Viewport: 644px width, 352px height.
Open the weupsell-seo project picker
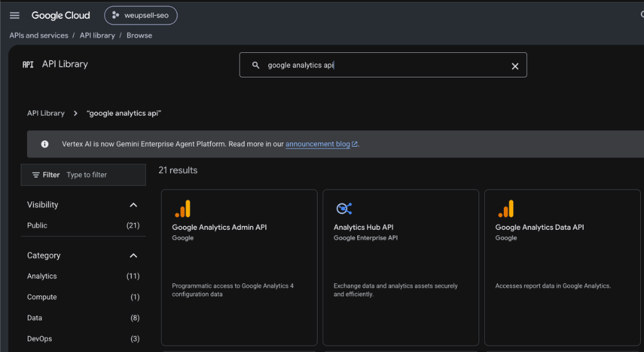141,15
